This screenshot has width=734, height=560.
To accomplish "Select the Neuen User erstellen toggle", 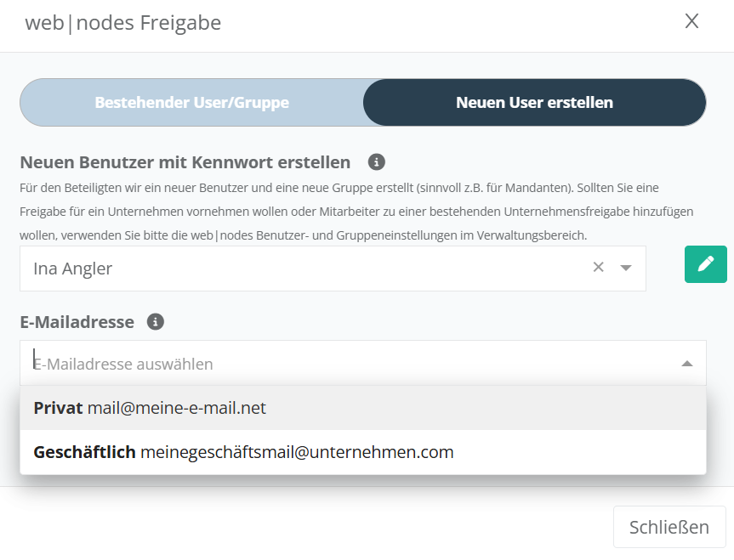I will 534,103.
